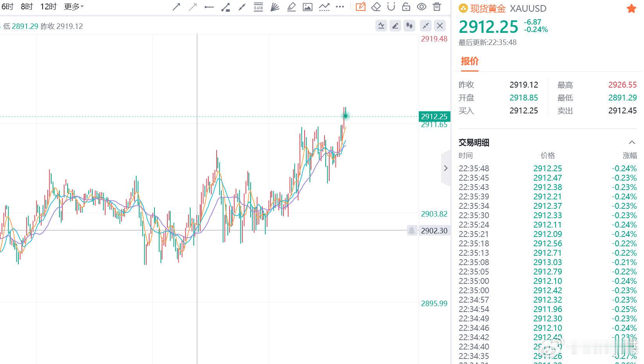The height and width of the screenshot is (364, 644).
Task: Delete all drawings with trash icon
Action: [x=437, y=7]
